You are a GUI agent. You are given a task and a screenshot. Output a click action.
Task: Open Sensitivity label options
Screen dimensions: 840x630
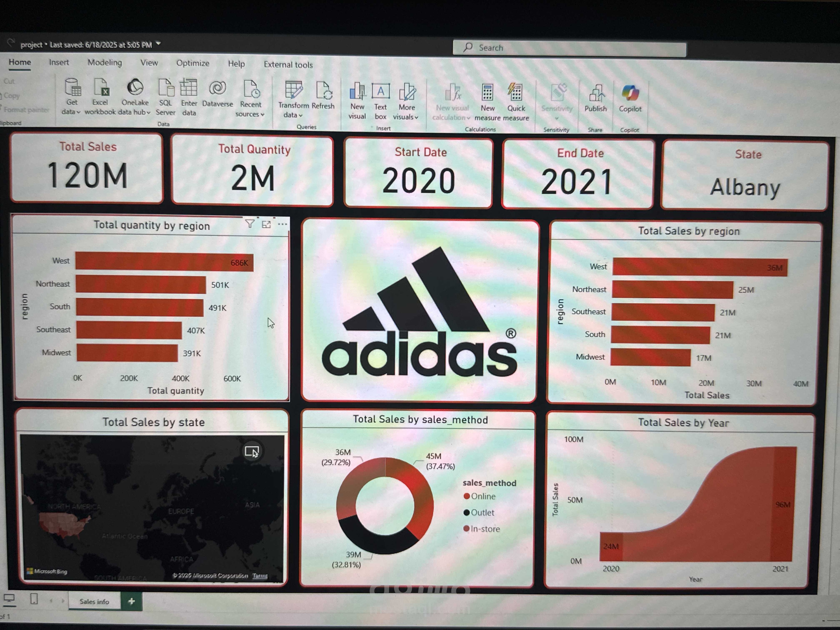click(557, 102)
